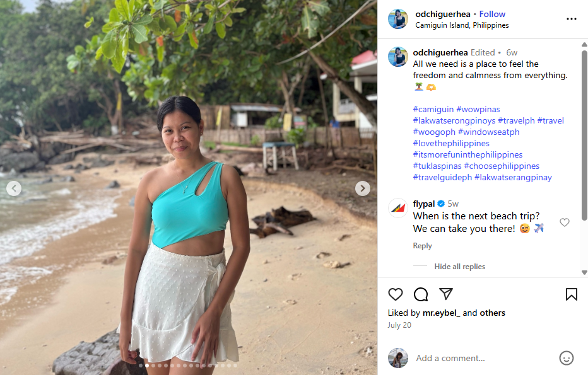Go to next photo in carousel

pyautogui.click(x=362, y=188)
